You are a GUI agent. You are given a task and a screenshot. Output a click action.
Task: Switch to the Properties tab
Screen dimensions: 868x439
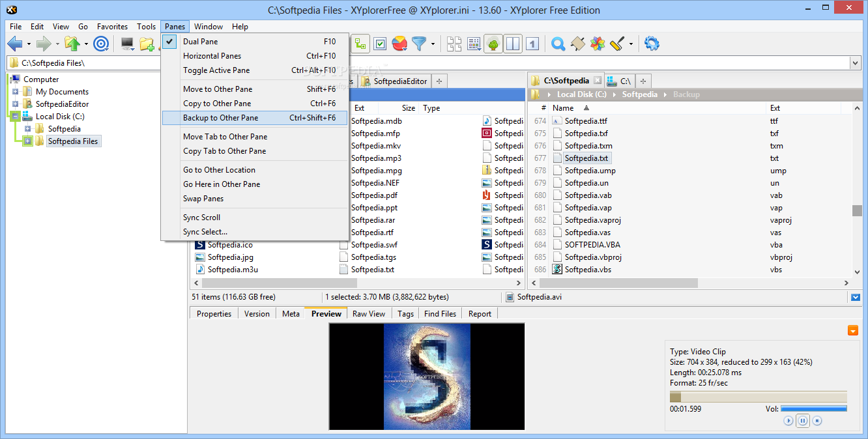pos(214,314)
